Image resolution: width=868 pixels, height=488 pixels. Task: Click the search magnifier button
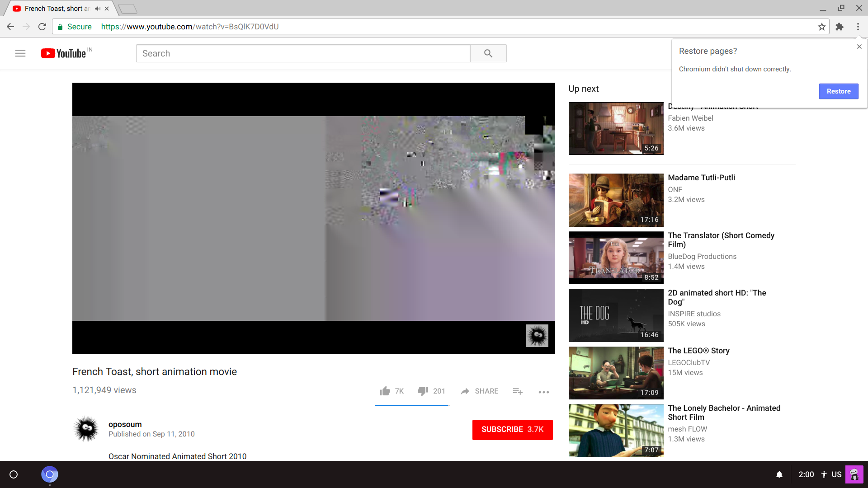pyautogui.click(x=488, y=53)
